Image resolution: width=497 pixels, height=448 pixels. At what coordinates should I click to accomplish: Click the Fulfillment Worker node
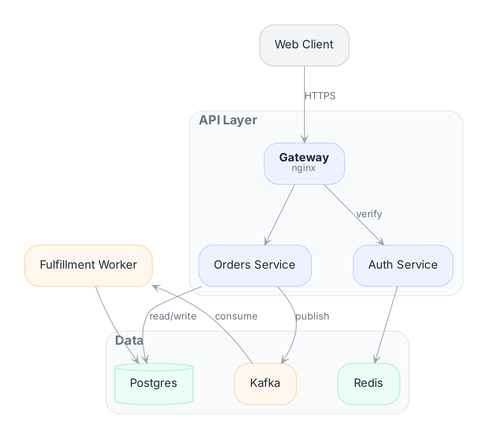(x=88, y=266)
